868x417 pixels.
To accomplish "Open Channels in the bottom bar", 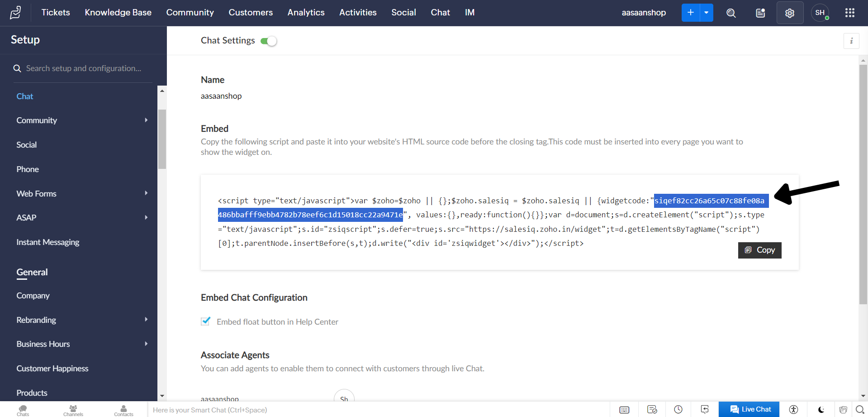I will click(73, 410).
